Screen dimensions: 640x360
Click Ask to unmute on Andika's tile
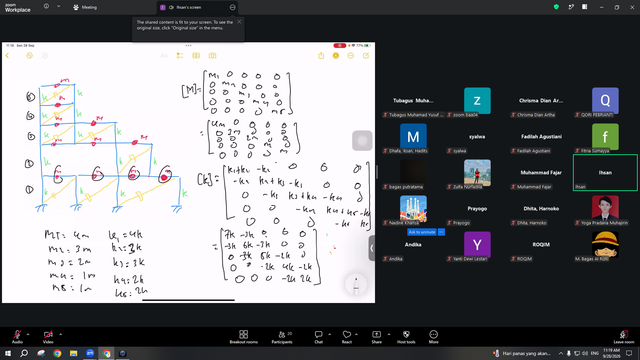click(x=422, y=232)
